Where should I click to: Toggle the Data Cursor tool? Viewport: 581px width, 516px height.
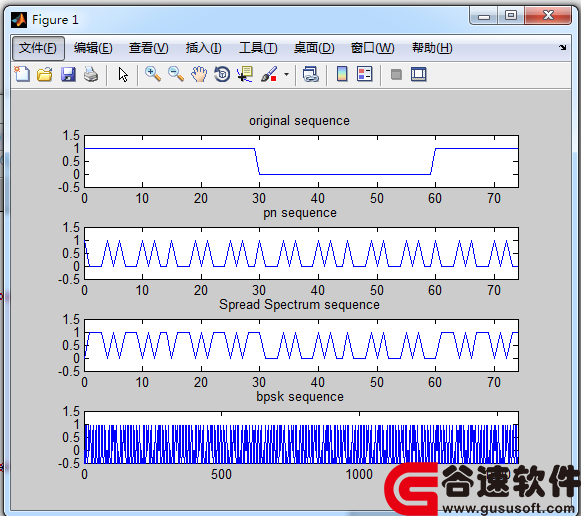245,74
